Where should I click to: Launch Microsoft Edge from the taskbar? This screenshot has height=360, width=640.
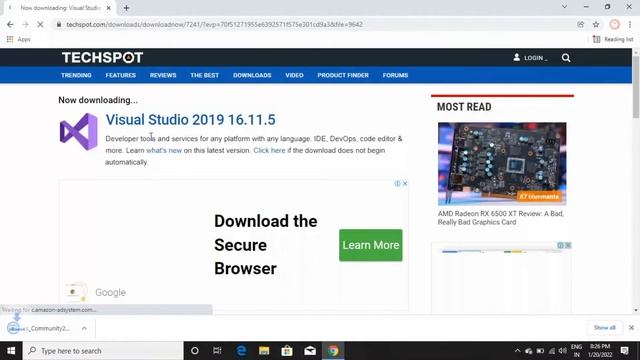tap(241, 351)
